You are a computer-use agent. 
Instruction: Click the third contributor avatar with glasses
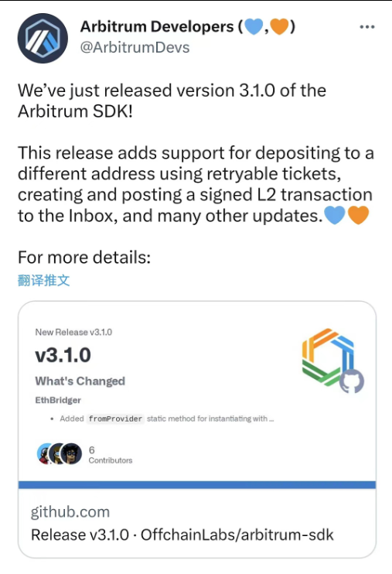point(71,453)
